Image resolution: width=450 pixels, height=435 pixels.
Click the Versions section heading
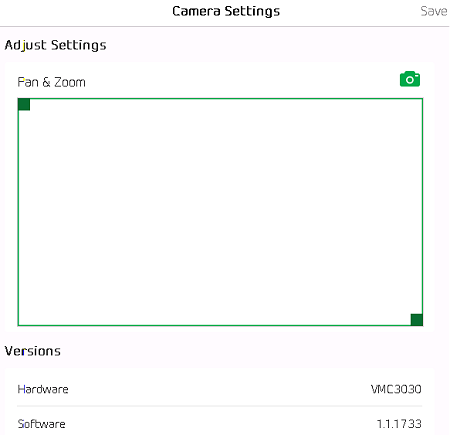[x=33, y=351]
